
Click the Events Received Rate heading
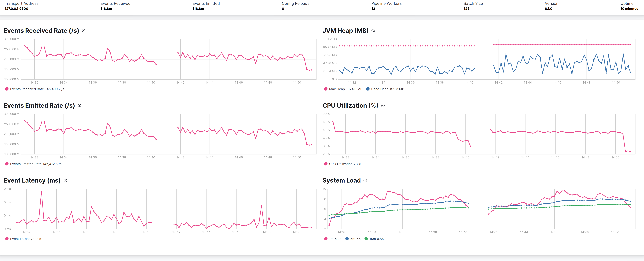pyautogui.click(x=41, y=31)
